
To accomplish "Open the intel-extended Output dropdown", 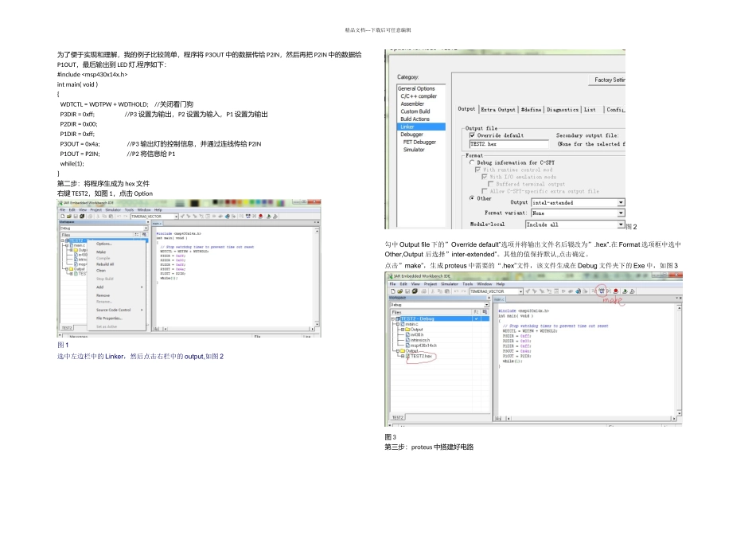I will (x=621, y=202).
